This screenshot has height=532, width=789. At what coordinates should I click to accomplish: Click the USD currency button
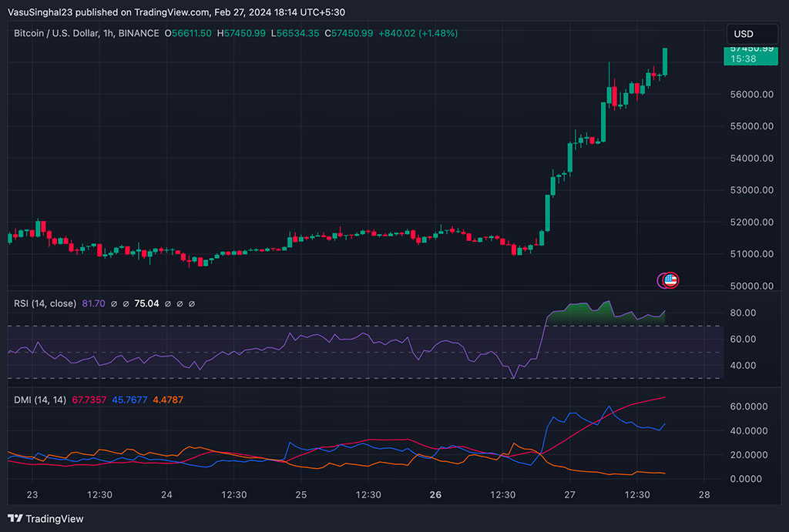[x=752, y=34]
